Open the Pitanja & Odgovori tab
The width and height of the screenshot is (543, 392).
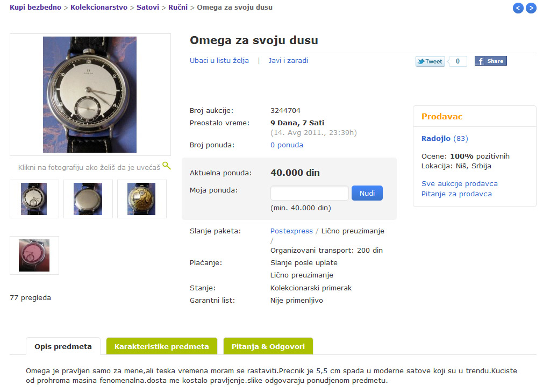(x=268, y=346)
